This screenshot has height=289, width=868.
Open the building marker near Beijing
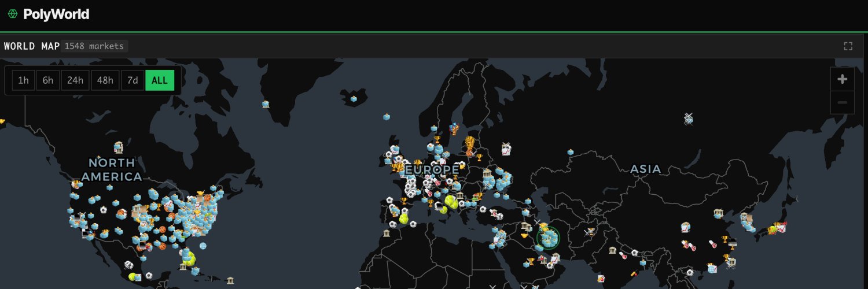(x=719, y=213)
